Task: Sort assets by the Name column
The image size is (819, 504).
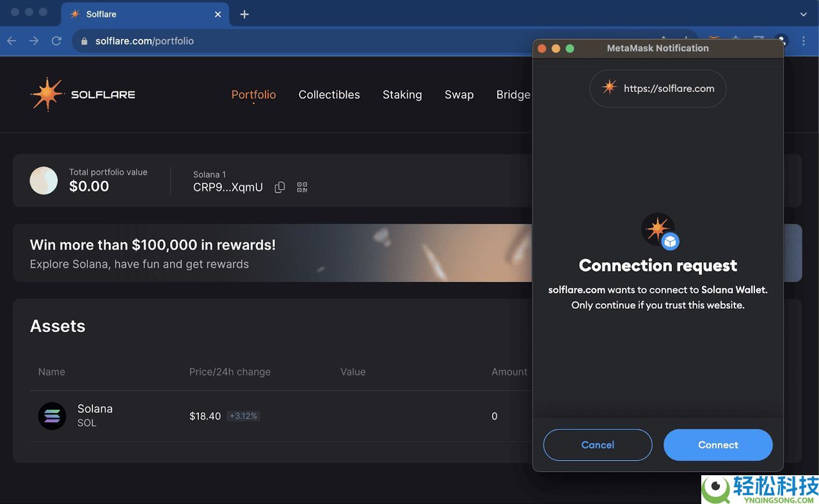Action: click(51, 372)
